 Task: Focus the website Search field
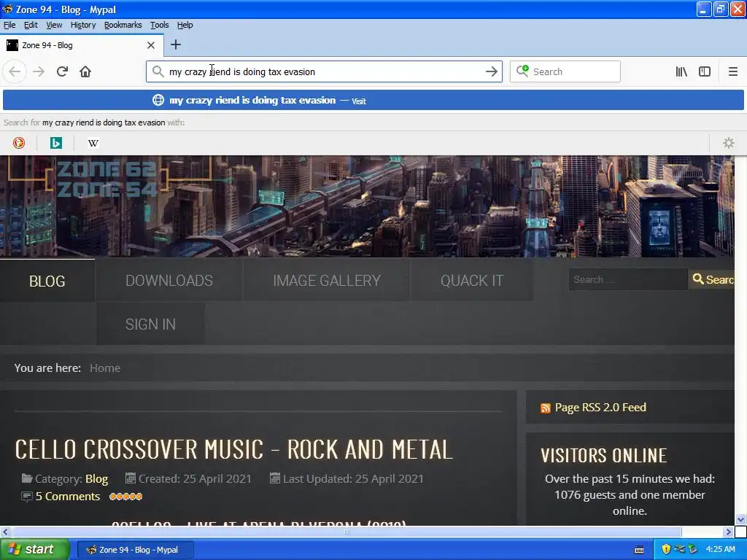point(628,279)
